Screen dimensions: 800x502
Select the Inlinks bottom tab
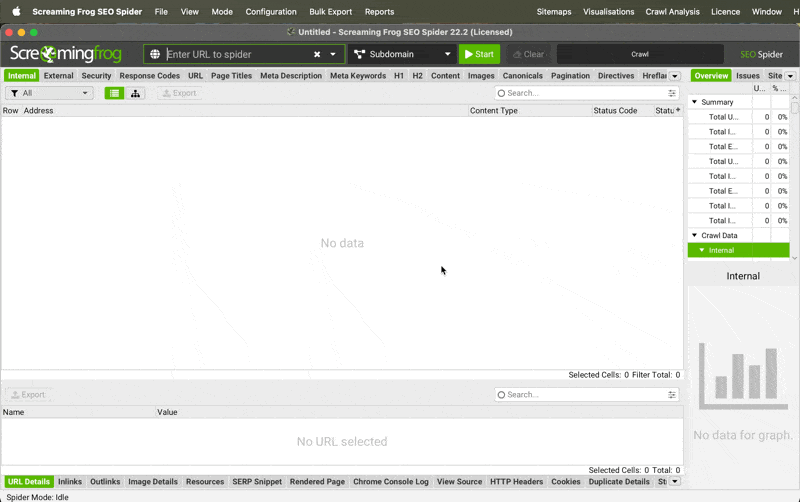click(70, 482)
